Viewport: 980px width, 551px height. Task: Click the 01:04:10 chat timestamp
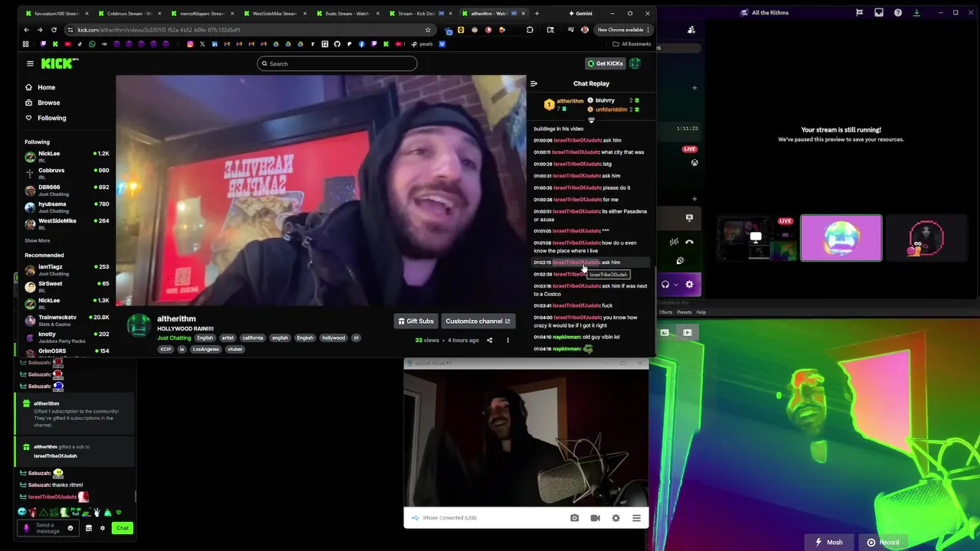click(x=542, y=337)
